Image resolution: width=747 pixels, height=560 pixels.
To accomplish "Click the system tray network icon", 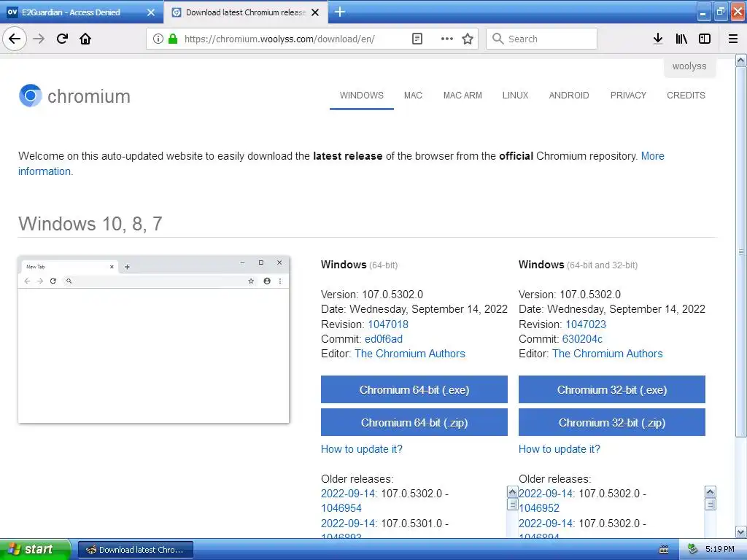I will click(692, 549).
